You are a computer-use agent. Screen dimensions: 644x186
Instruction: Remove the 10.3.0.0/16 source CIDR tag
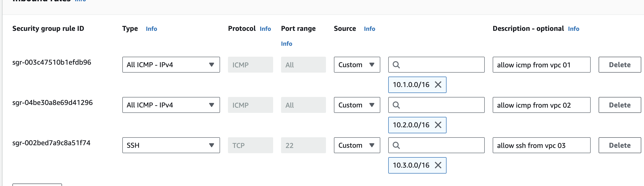pyautogui.click(x=438, y=165)
